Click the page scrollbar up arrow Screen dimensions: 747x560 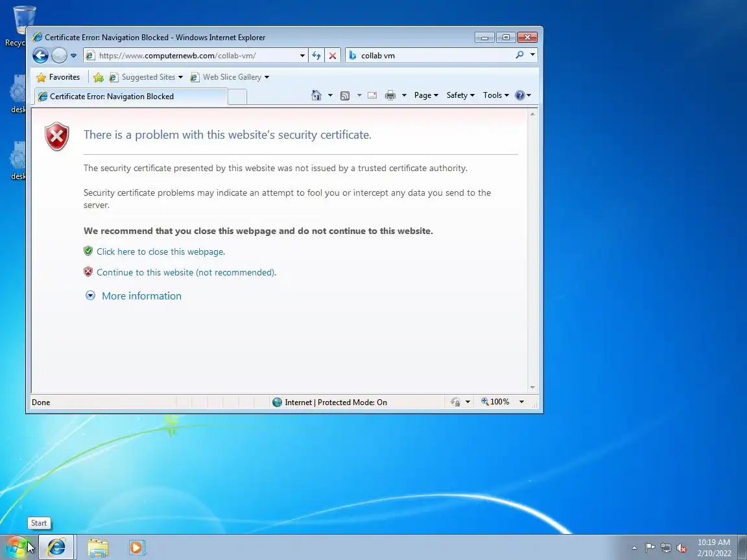click(532, 114)
